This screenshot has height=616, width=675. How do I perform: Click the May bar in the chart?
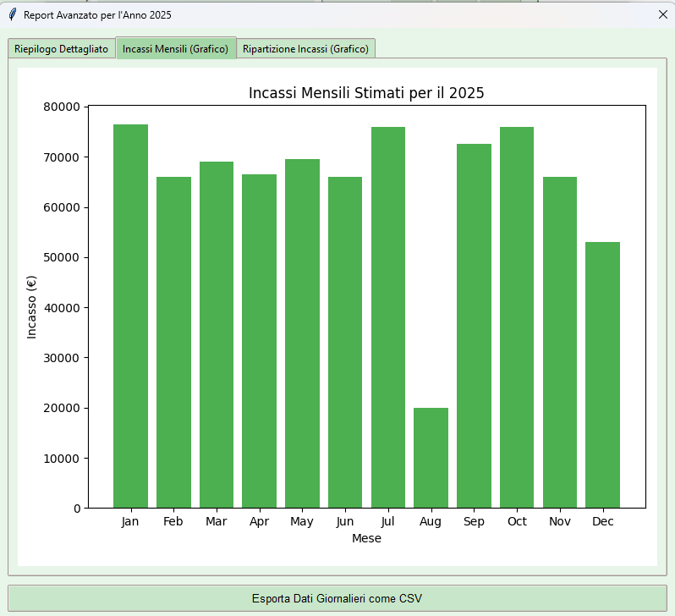[x=302, y=333]
